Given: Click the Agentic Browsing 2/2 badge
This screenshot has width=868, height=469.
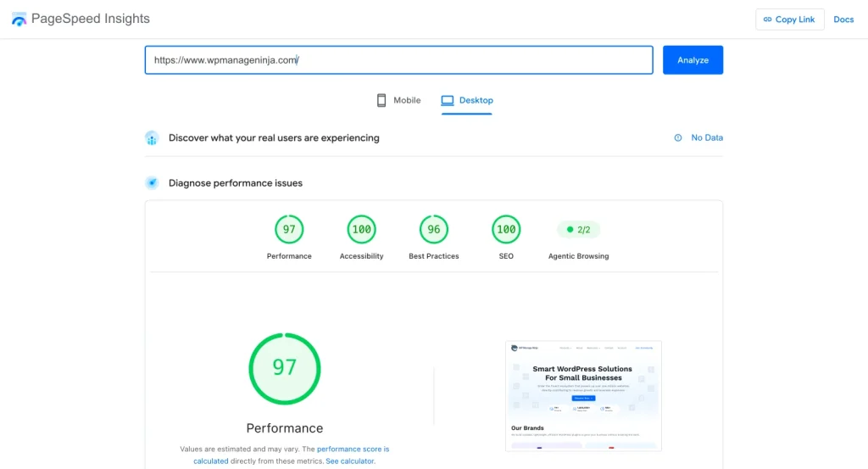Looking at the screenshot, I should 578,229.
